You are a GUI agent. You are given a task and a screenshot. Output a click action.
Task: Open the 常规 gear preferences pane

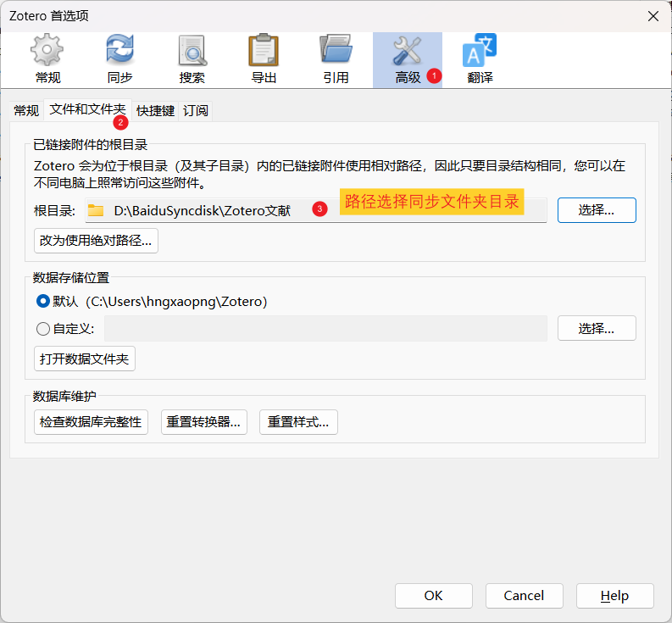point(47,59)
